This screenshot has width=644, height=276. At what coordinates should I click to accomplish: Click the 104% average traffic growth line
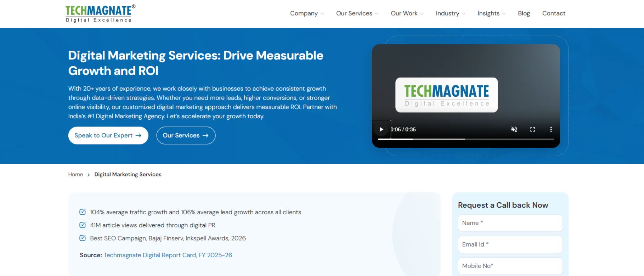pos(195,212)
